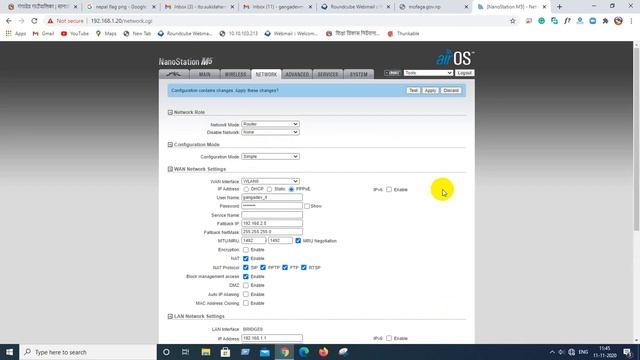Open the Extensions puzzle icon
The width and height of the screenshot is (640, 360).
coord(605,21)
